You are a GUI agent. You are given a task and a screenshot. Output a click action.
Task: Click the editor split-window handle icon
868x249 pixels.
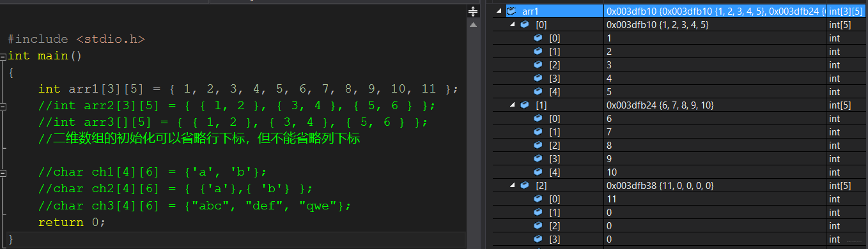(x=473, y=11)
